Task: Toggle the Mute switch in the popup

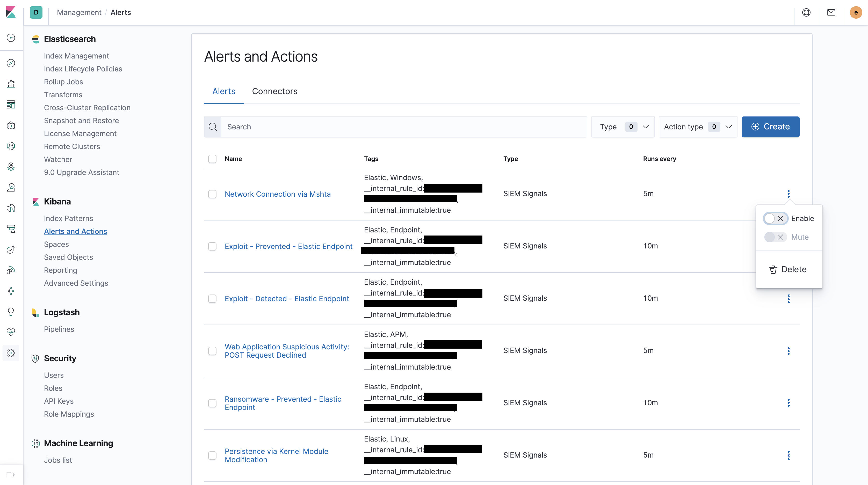Action: click(x=775, y=237)
